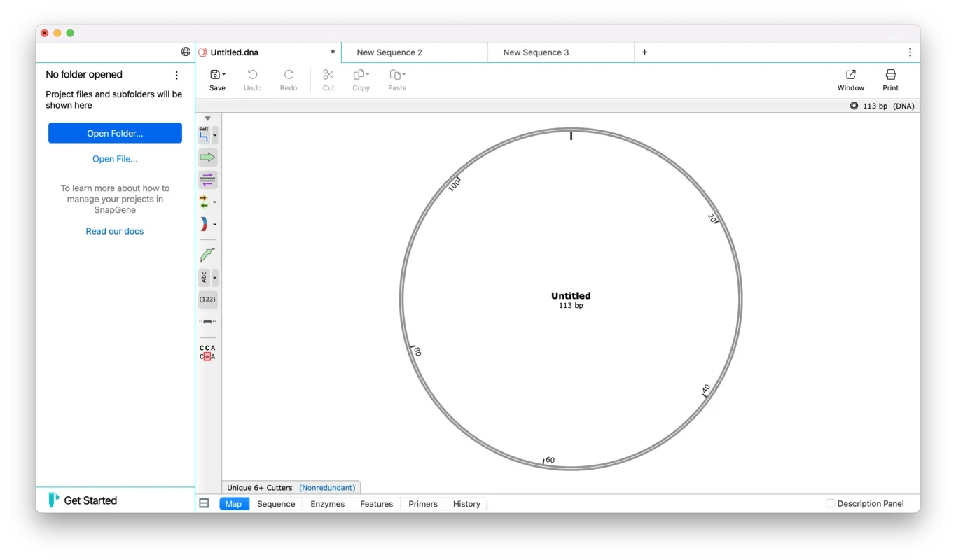
Task: Click the CCA sequence gap icon
Action: [x=207, y=352]
